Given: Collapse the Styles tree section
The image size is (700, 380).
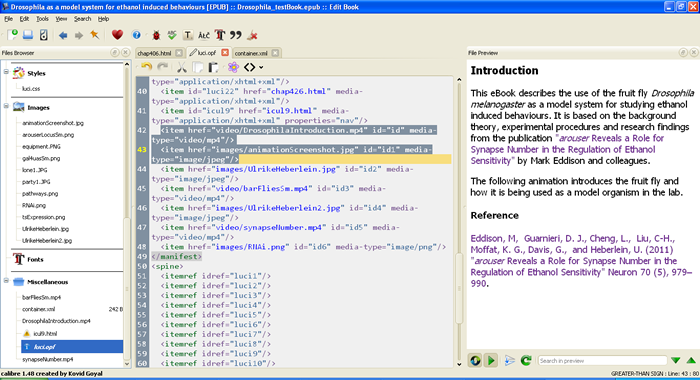Looking at the screenshot, I should (6, 72).
